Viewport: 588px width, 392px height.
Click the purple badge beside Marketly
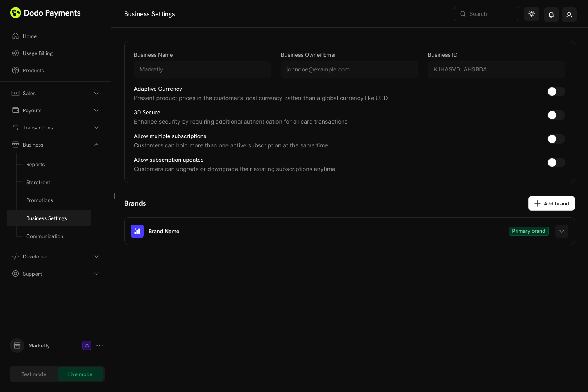click(x=87, y=345)
